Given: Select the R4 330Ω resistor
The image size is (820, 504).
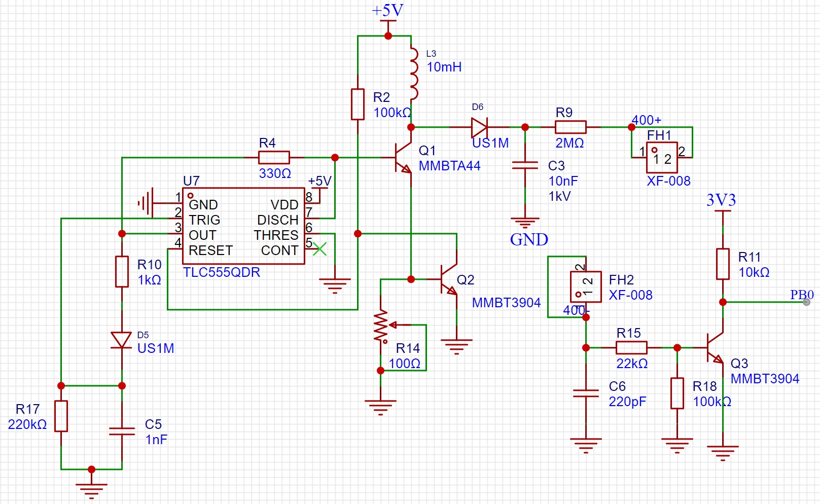Looking at the screenshot, I should 274,158.
